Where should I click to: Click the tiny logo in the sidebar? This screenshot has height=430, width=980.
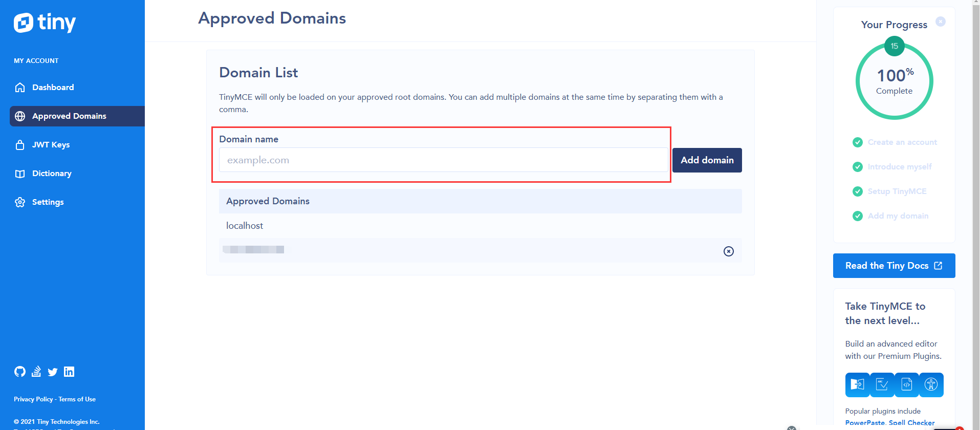pyautogui.click(x=45, y=23)
